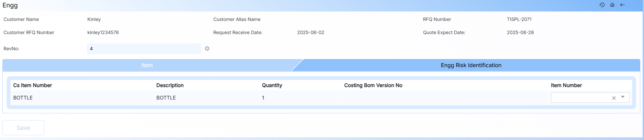644x140 pixels.
Task: Select the Quantity column header
Action: 272,85
